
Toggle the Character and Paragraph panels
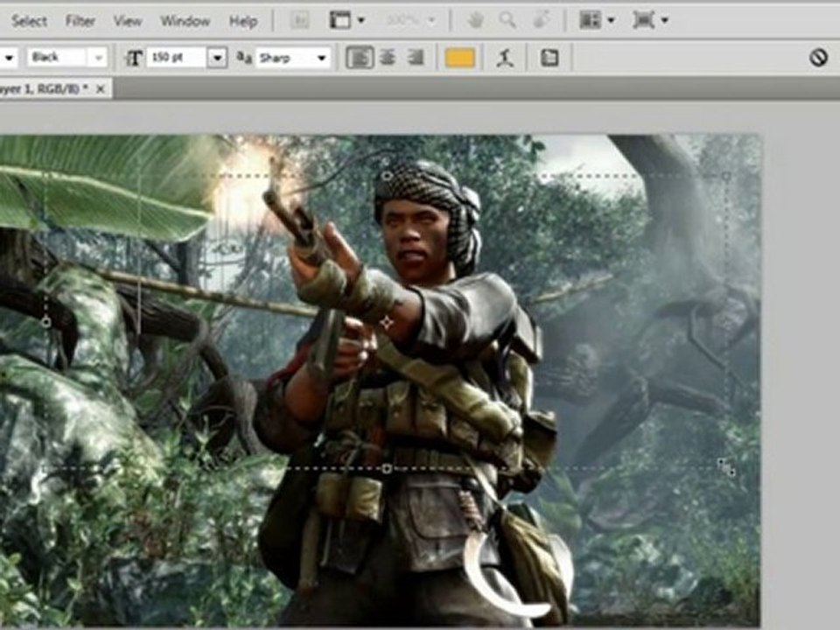click(x=549, y=58)
